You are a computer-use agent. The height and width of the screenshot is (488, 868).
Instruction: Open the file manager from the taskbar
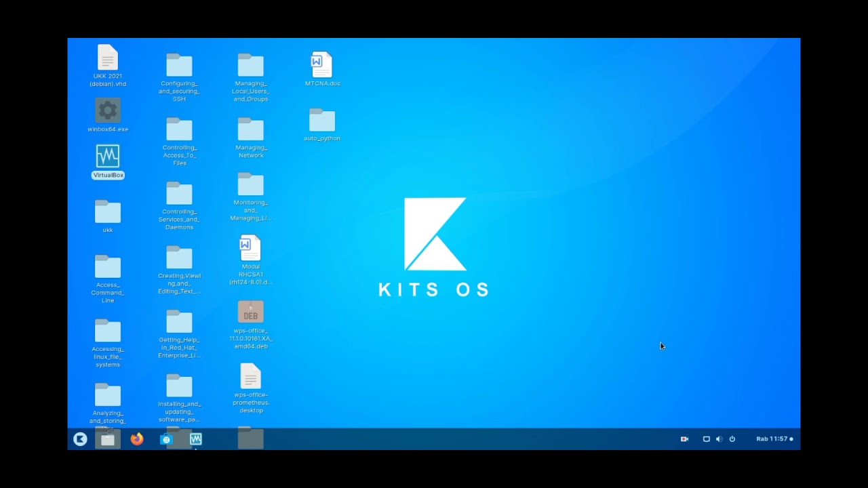108,439
